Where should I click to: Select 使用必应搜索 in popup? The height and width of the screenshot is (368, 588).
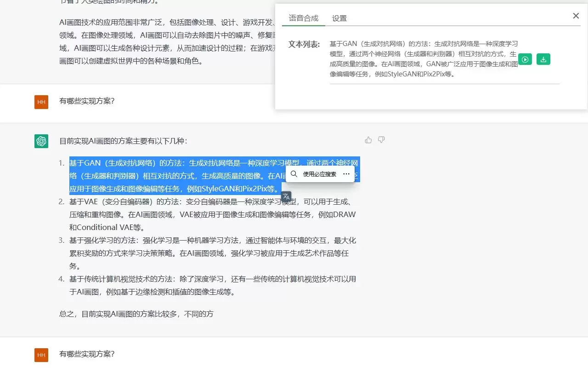[x=320, y=174]
